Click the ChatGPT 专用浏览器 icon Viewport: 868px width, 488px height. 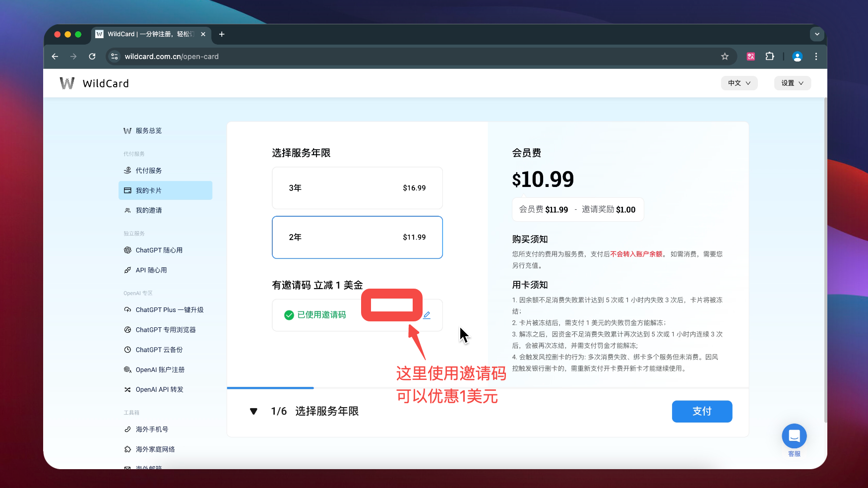point(127,330)
